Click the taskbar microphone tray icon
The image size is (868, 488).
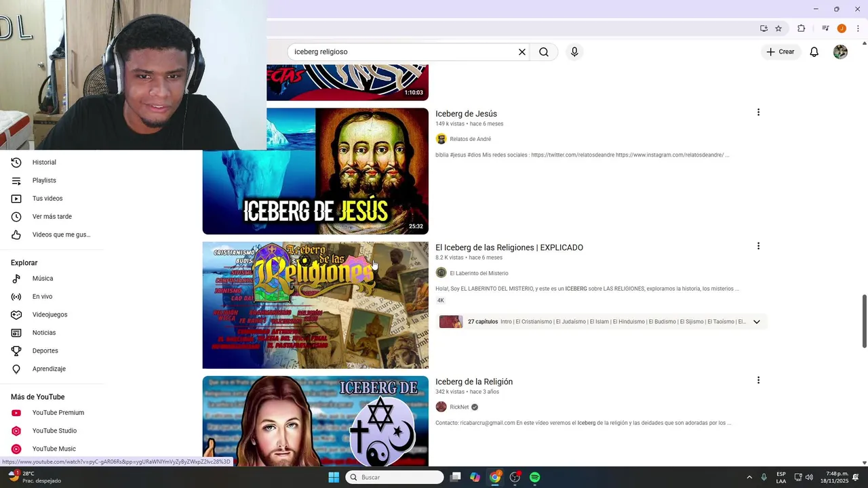[x=764, y=477]
